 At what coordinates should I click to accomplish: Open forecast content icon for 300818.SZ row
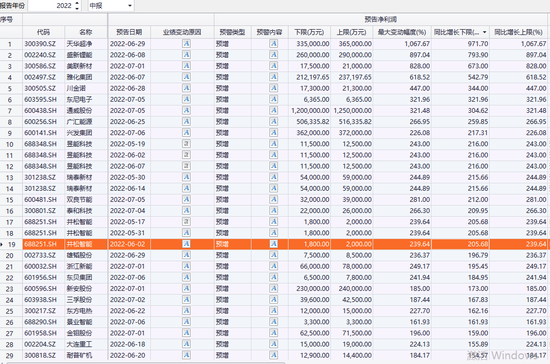click(273, 355)
